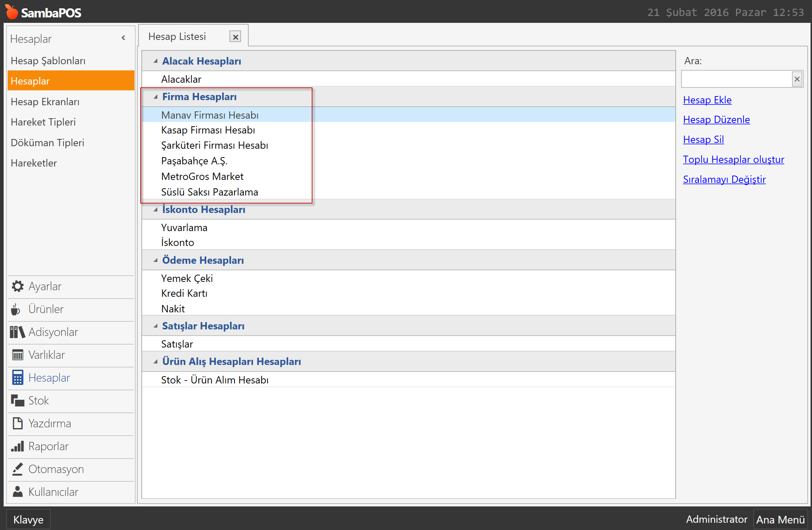Open Hesap Ekranları menu item
812x530 pixels.
(x=71, y=102)
